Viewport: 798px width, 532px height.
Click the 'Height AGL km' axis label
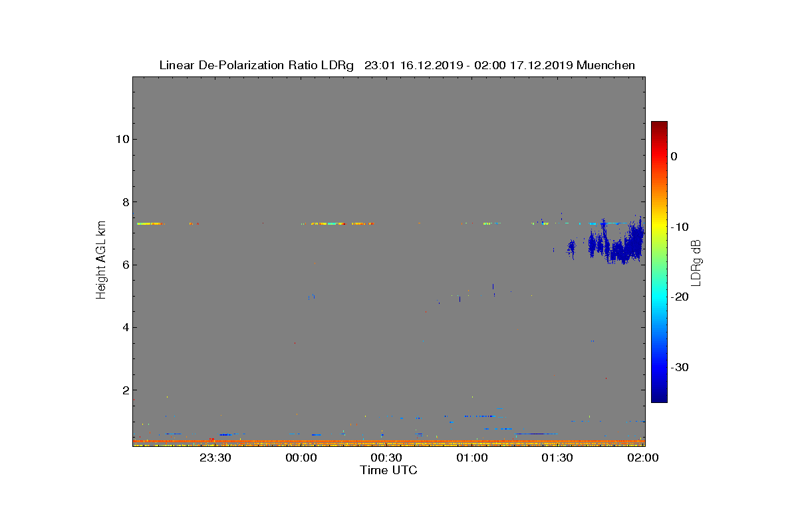tap(101, 261)
